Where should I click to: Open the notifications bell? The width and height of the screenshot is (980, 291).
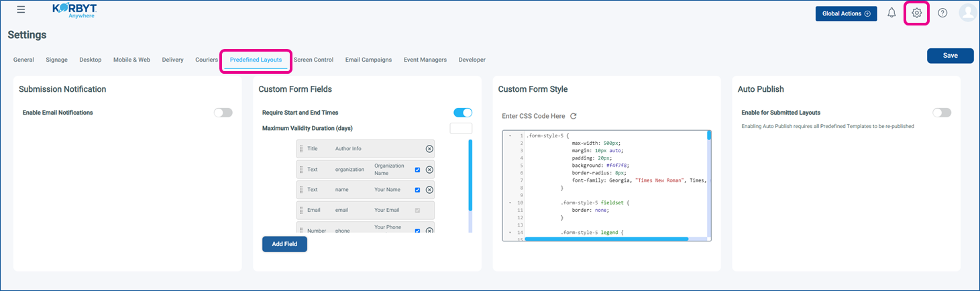[891, 13]
